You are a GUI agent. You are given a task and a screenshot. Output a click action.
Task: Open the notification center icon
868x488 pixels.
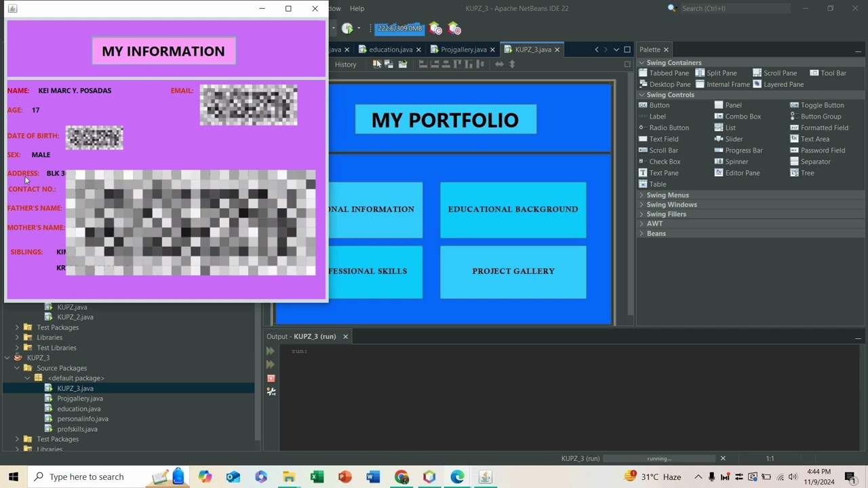tap(850, 476)
